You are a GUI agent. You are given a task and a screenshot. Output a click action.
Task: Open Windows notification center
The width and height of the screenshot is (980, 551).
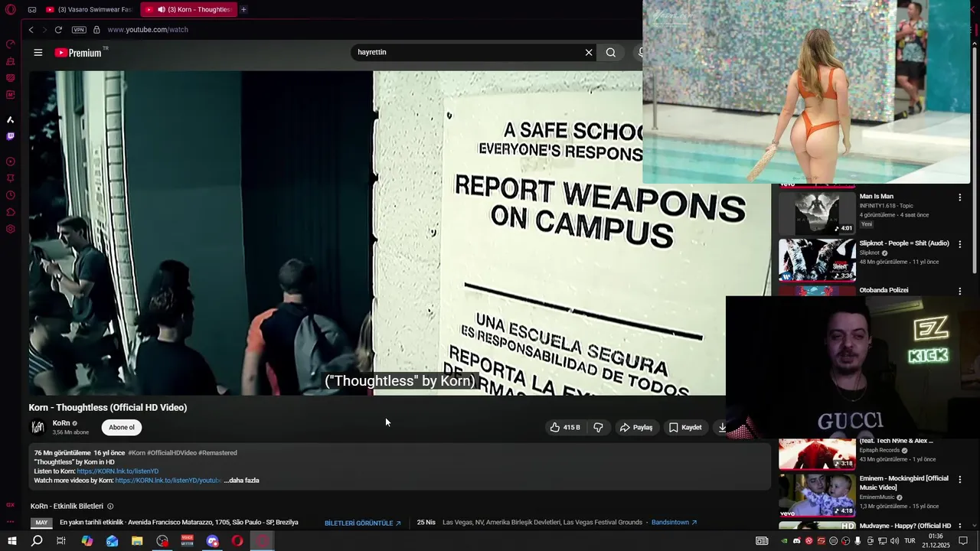point(963,541)
